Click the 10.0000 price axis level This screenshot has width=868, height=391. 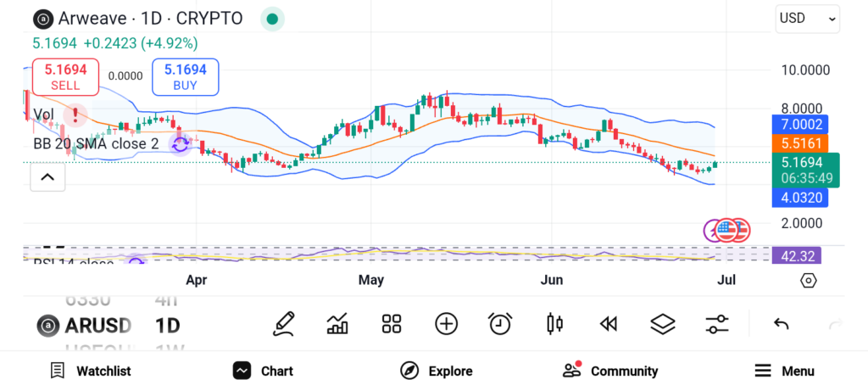tap(805, 70)
